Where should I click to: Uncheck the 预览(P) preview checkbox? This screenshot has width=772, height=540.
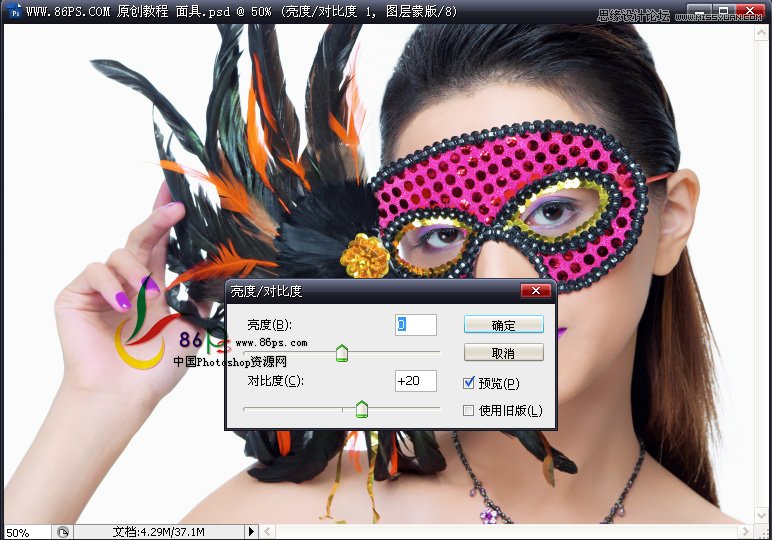469,383
